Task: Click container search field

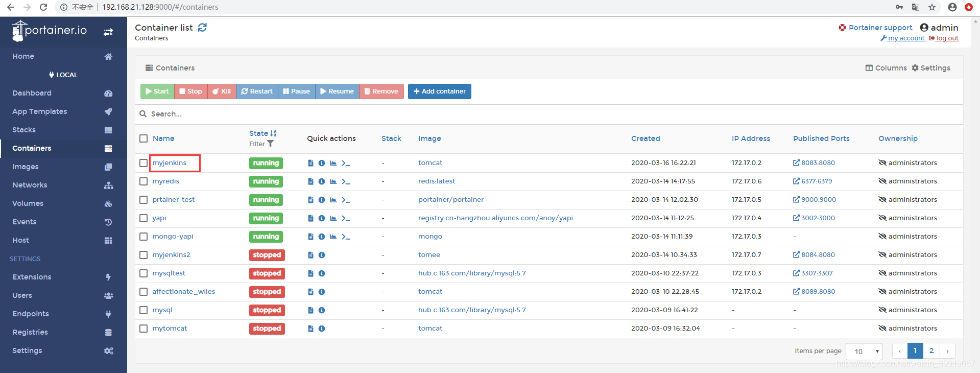Action: tap(549, 114)
